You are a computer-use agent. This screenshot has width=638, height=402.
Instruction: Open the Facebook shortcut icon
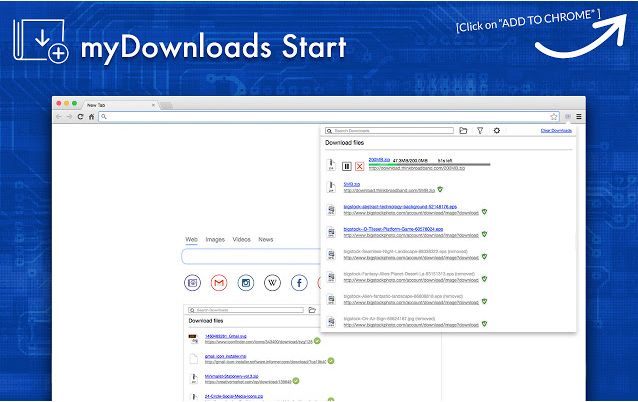(299, 282)
